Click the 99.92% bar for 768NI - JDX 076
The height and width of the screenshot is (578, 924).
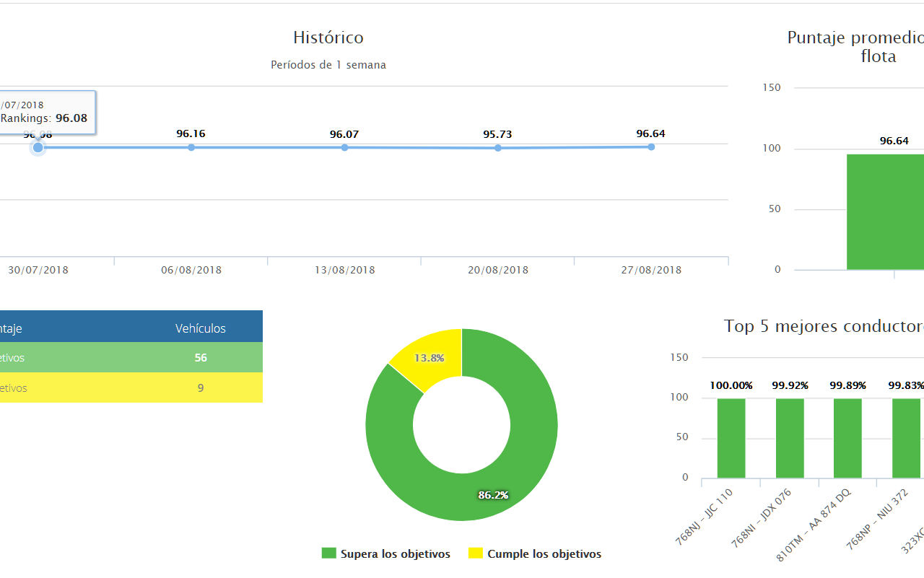click(x=790, y=437)
